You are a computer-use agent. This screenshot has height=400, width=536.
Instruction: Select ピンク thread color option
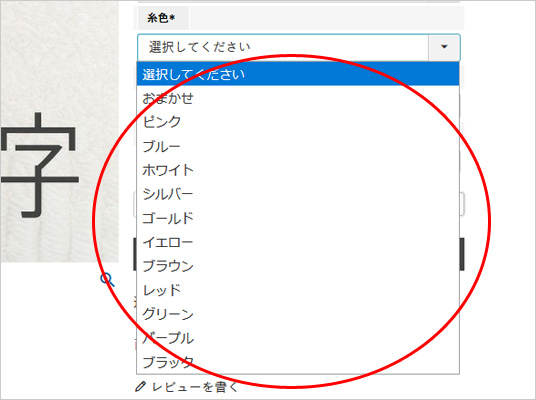coord(298,122)
